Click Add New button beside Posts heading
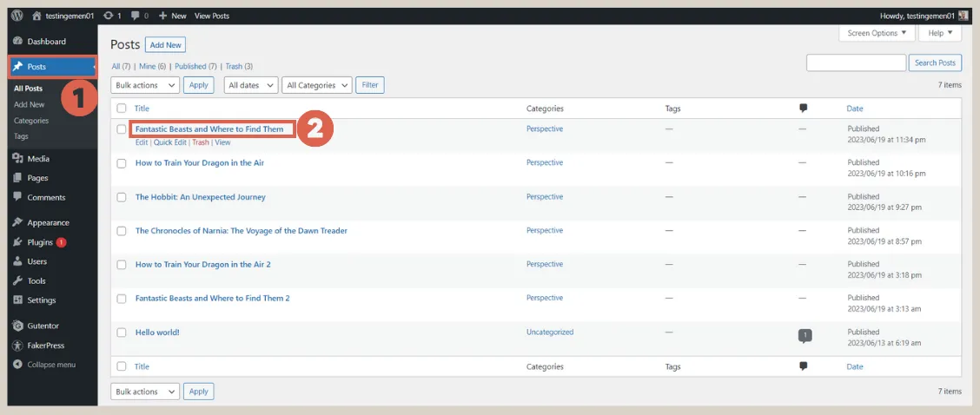The height and width of the screenshot is (415, 980). point(166,45)
